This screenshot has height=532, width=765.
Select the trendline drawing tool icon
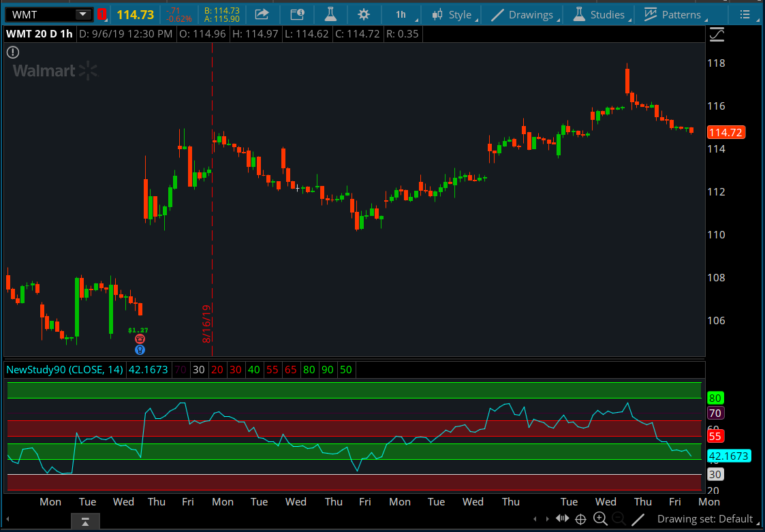coord(638,519)
